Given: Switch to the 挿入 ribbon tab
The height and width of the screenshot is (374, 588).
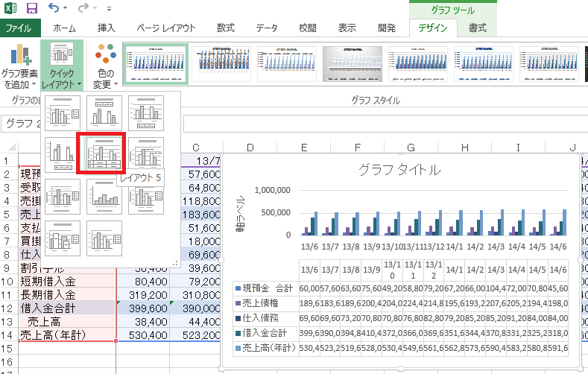Looking at the screenshot, I should click(x=107, y=28).
